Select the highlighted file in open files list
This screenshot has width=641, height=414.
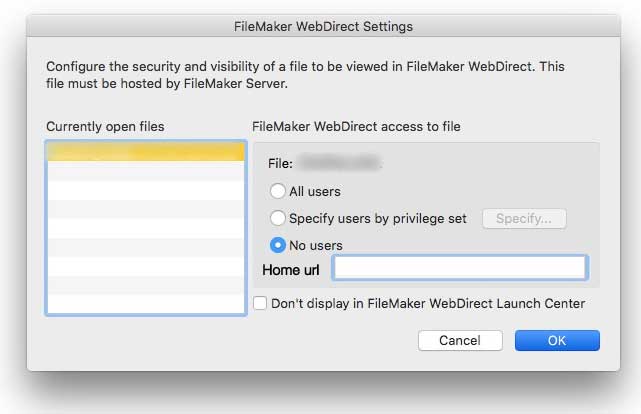[145, 152]
